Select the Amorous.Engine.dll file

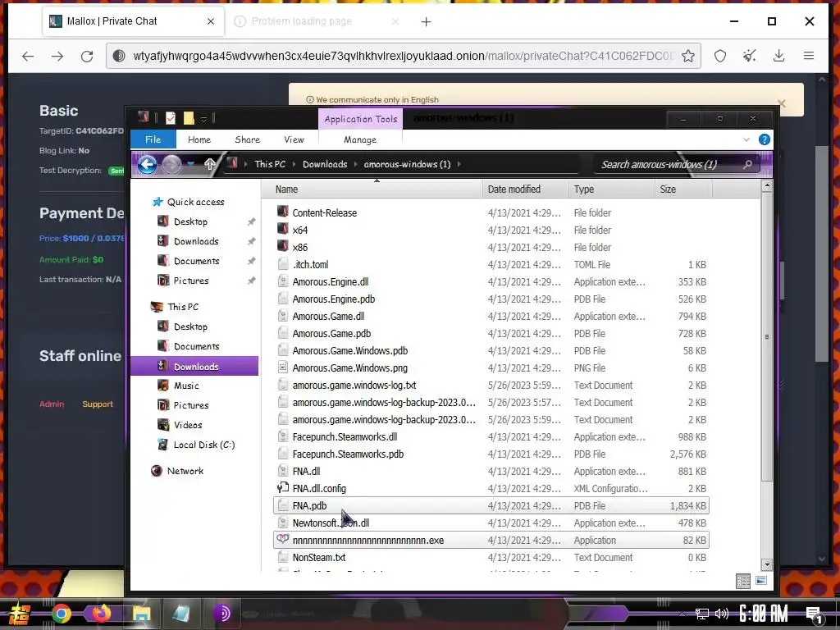491,282
